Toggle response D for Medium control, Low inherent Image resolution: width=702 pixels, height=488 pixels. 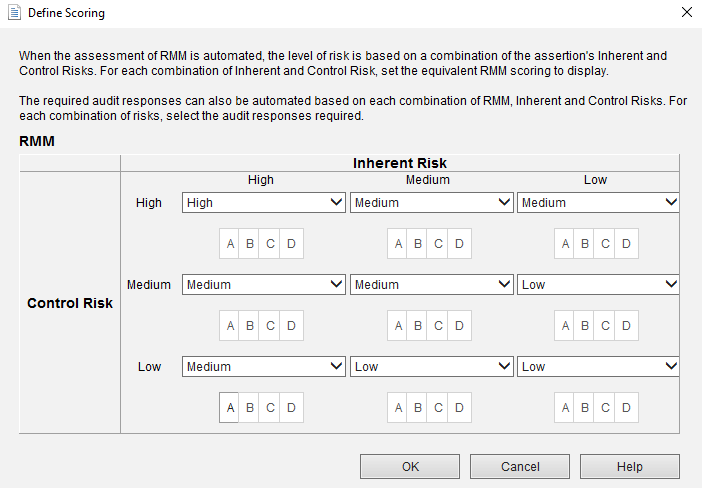tap(626, 325)
